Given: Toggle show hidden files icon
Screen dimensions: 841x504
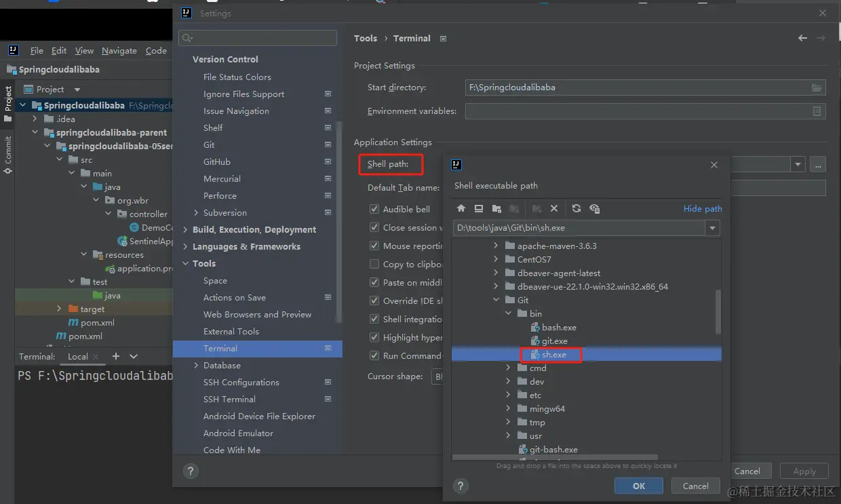Looking at the screenshot, I should pos(595,209).
